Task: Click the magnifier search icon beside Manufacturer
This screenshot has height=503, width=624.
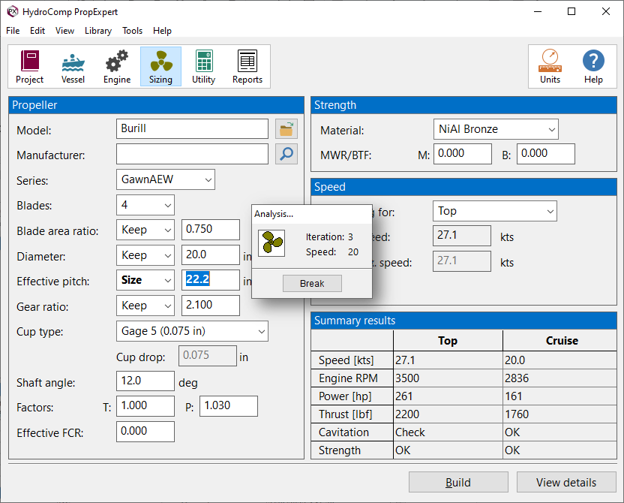Action: point(286,154)
